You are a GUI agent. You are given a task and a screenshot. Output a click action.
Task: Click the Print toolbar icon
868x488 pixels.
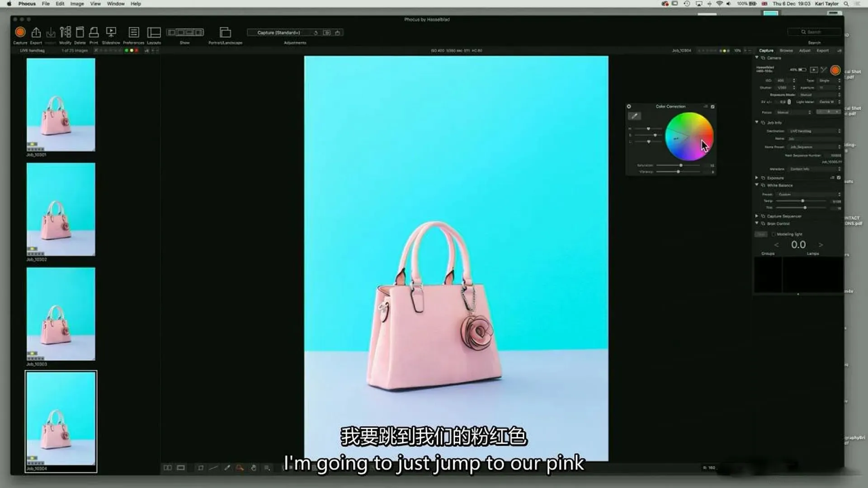[x=94, y=33]
